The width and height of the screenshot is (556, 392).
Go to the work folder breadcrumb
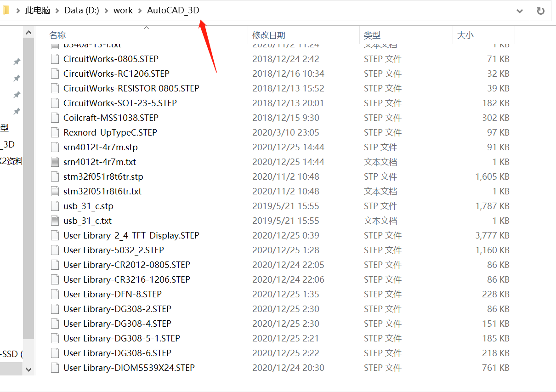click(x=123, y=11)
